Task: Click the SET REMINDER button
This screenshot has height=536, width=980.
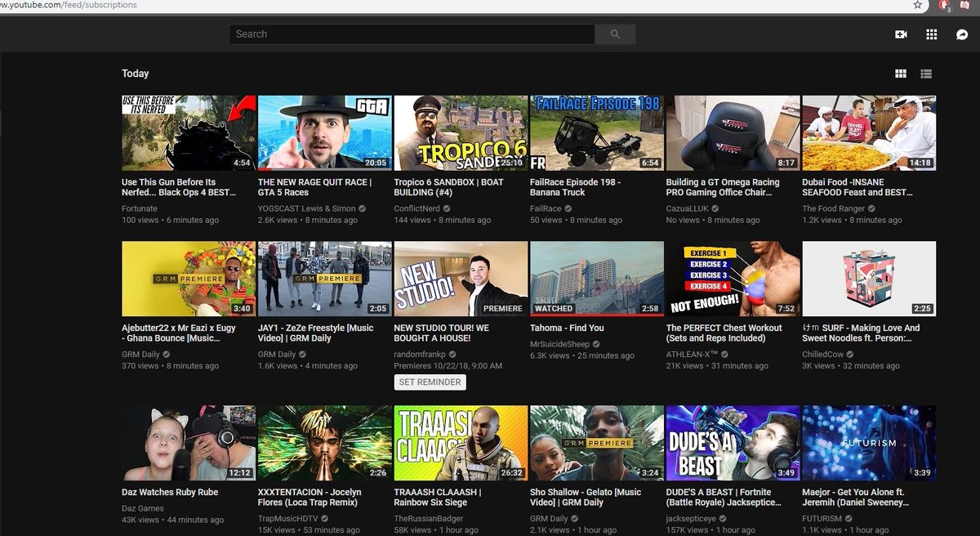Action: (x=430, y=382)
